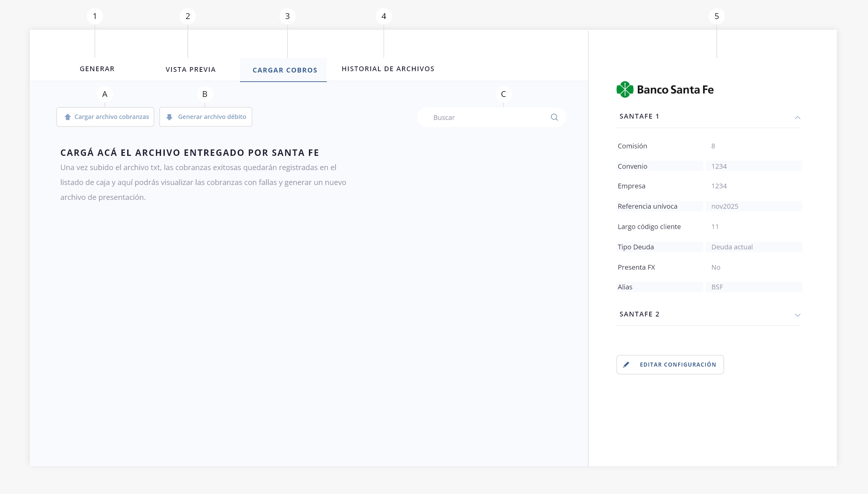Image resolution: width=868 pixels, height=494 pixels.
Task: Click the annotation marker labeled C
Action: point(503,94)
